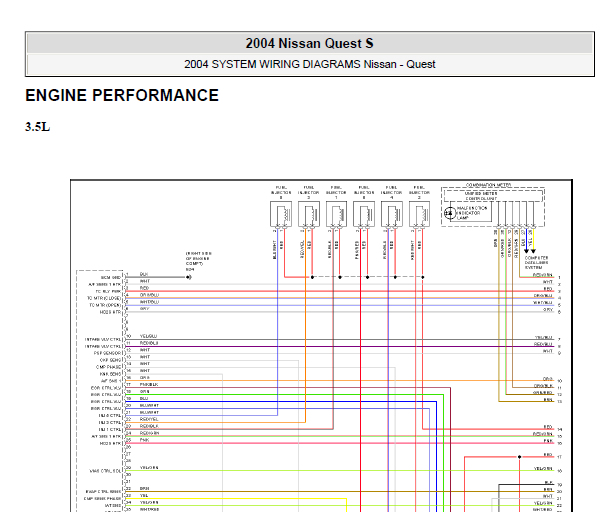Viewport: 605px width, 512px height.
Task: Click the "WHT" label at right connector 2
Action: [548, 282]
